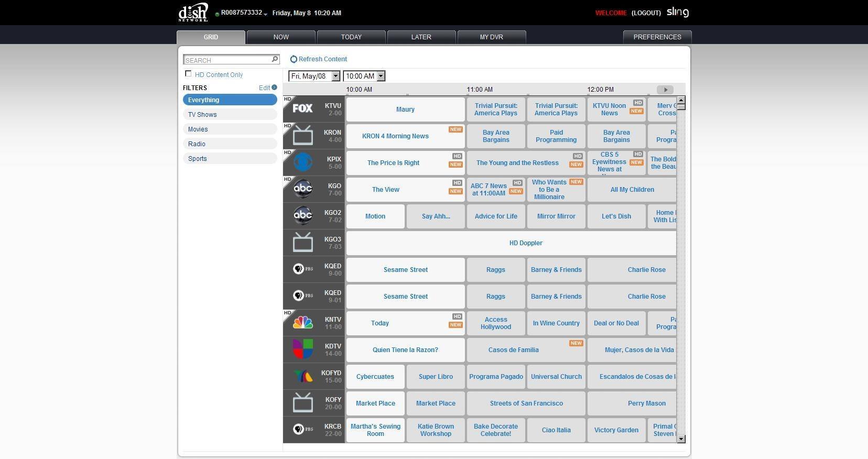868x459 pixels.
Task: Click the CBS KPIX channel logo
Action: [x=302, y=162]
